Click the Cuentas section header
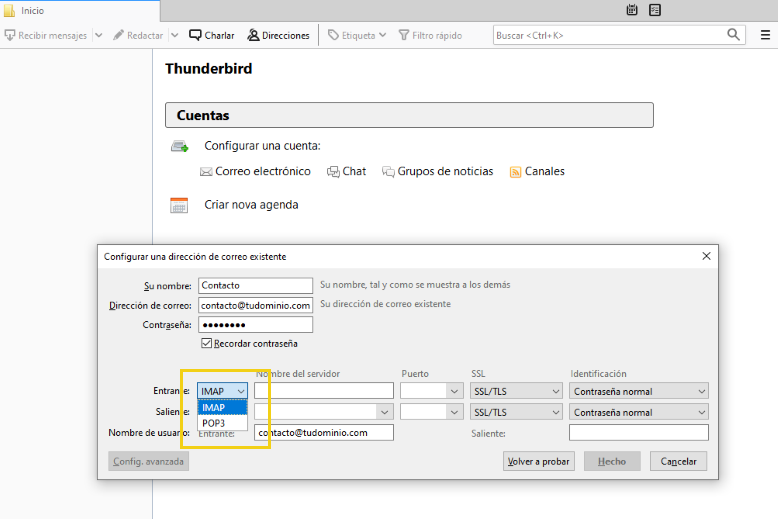The image size is (778, 519). 409,115
